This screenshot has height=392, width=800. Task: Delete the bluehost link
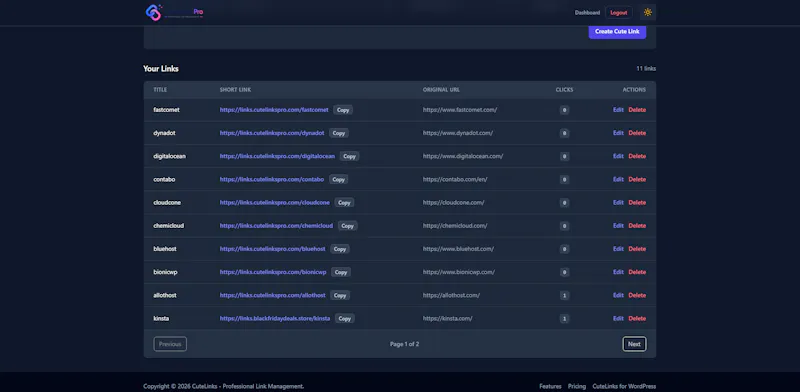tap(637, 249)
